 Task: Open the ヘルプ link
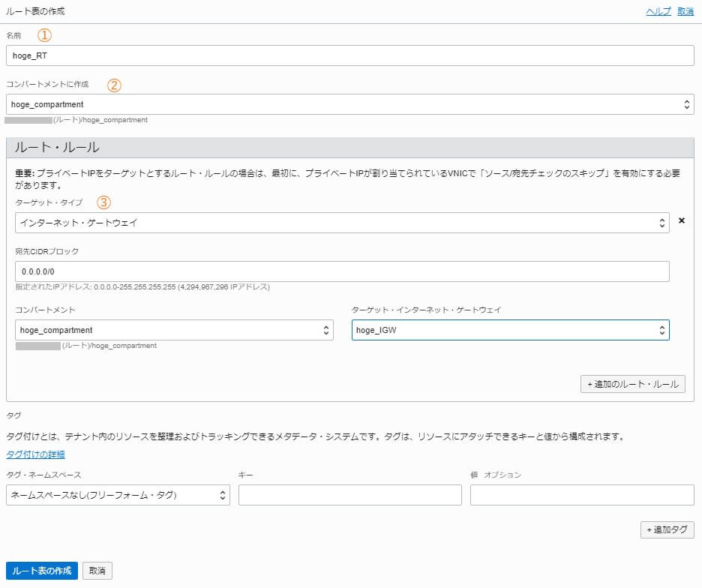pyautogui.click(x=658, y=11)
